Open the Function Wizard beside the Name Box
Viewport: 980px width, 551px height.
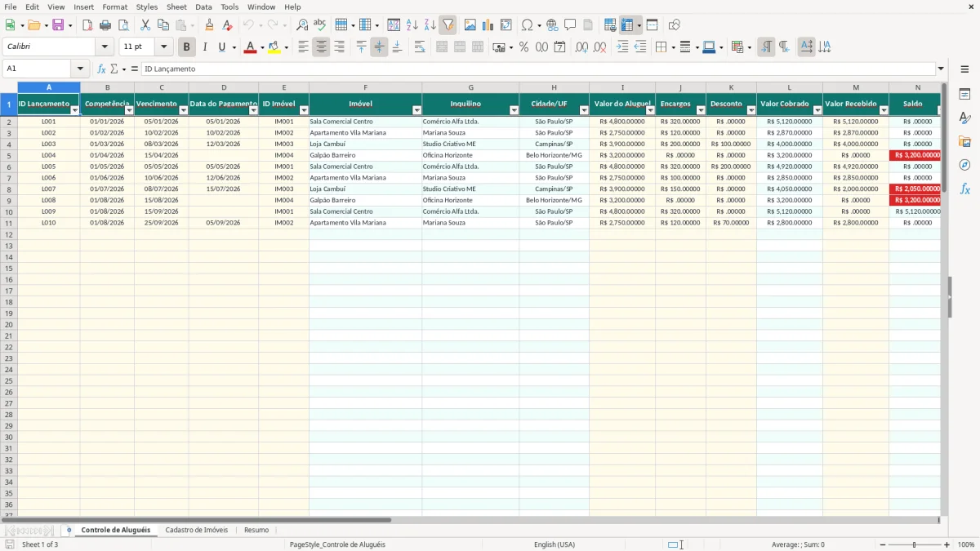point(101,69)
